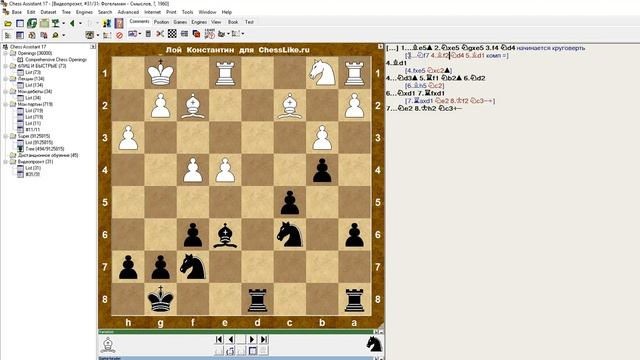Select the Tree (494/9125815) item
The image size is (640, 360).
[44, 149]
